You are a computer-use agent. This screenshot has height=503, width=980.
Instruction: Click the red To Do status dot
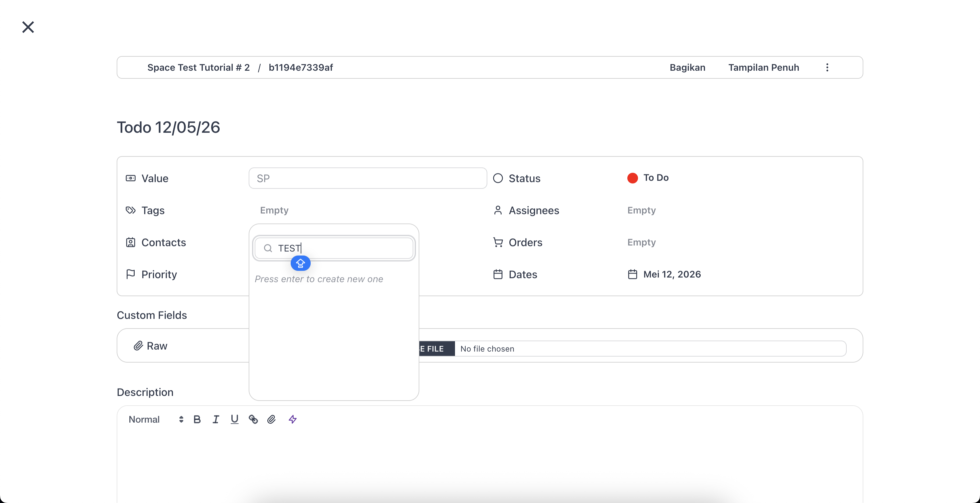[632, 178]
